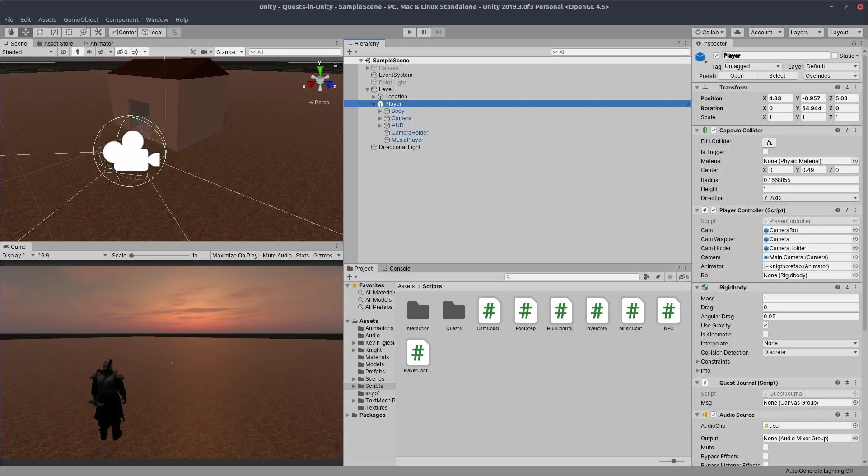Open Collision Detection dropdown
868x476 pixels.
[x=810, y=353]
